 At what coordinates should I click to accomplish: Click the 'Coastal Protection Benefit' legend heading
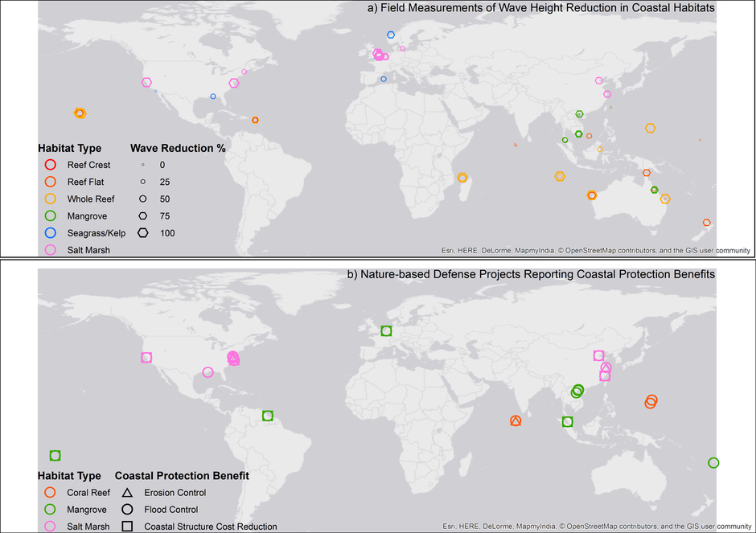[x=182, y=476]
